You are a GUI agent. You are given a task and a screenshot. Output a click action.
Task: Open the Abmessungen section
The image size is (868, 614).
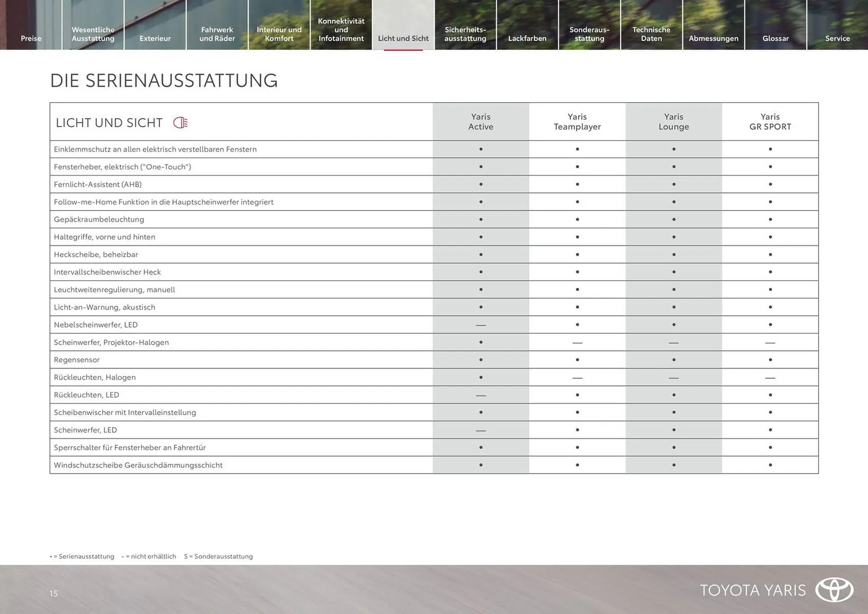(713, 38)
